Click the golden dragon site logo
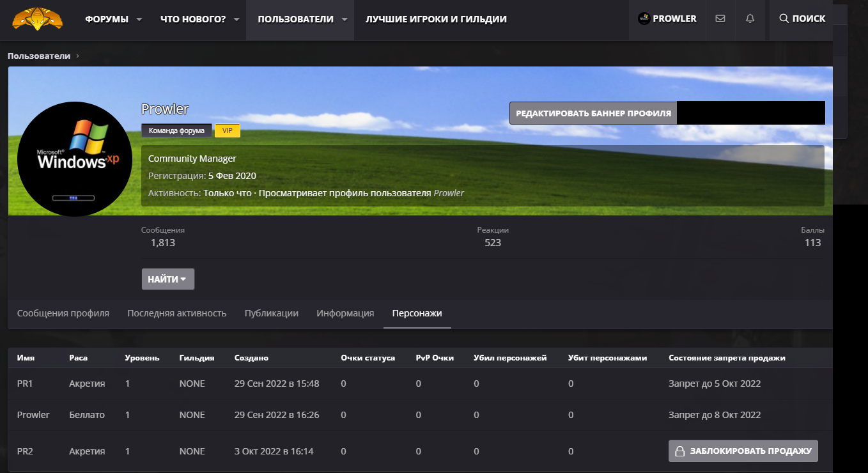 coord(38,19)
